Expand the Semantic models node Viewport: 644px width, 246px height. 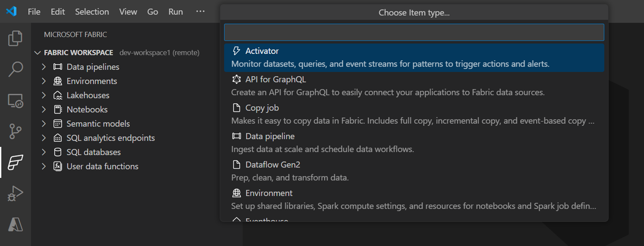[x=44, y=123]
